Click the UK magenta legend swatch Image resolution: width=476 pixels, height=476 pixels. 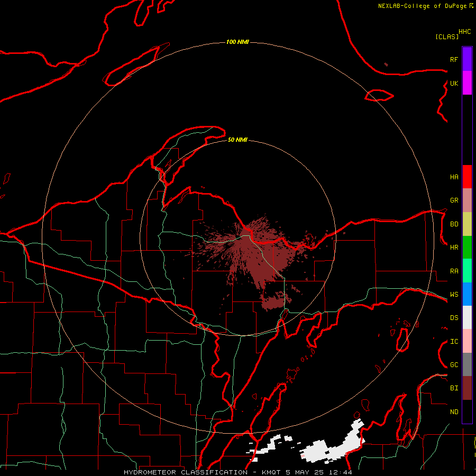click(x=467, y=83)
